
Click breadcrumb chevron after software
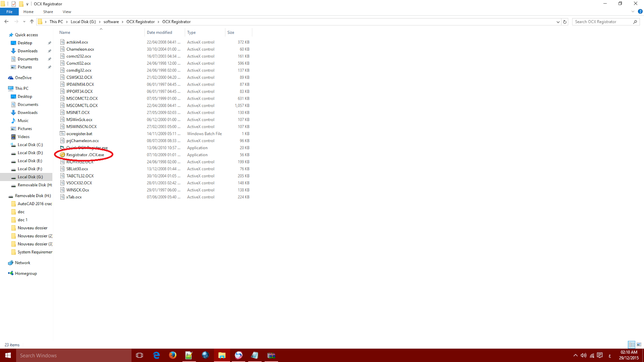[x=122, y=22]
